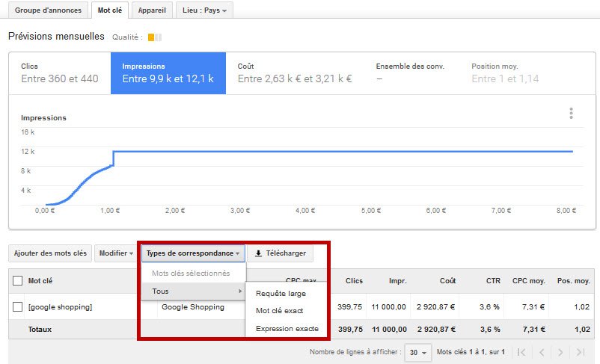Sort by Impr. column header
The image size is (600, 364).
coord(398,281)
